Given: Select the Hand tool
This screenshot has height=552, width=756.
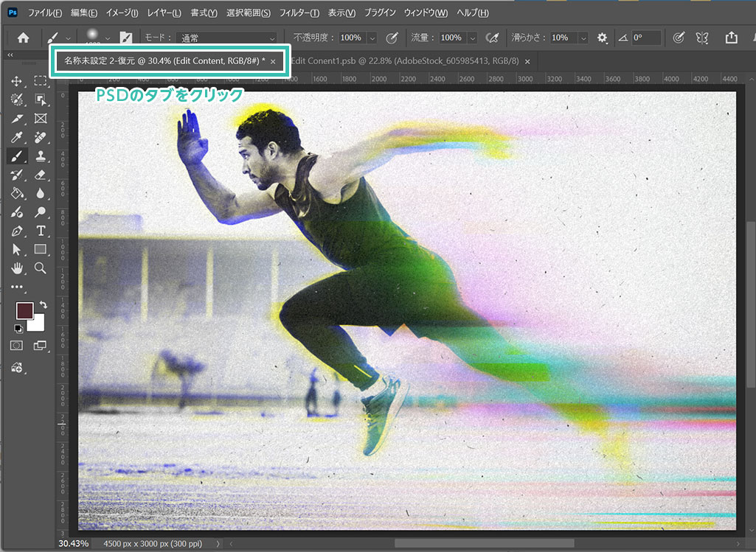Looking at the screenshot, I should [16, 268].
